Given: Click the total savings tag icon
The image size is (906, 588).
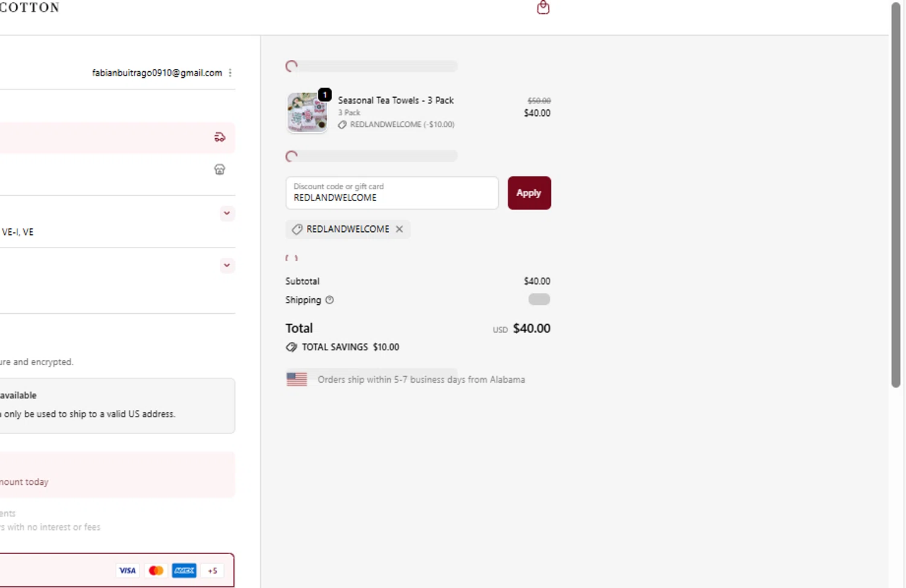Looking at the screenshot, I should (291, 347).
